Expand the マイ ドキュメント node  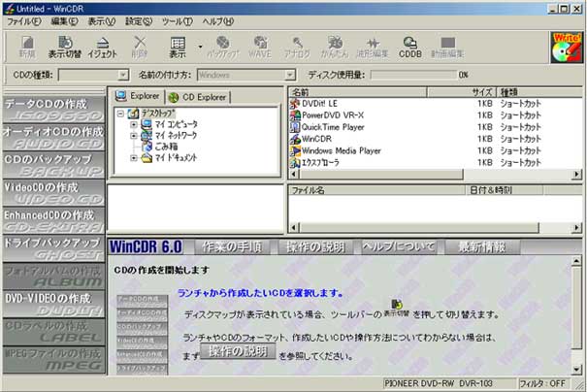pos(133,158)
